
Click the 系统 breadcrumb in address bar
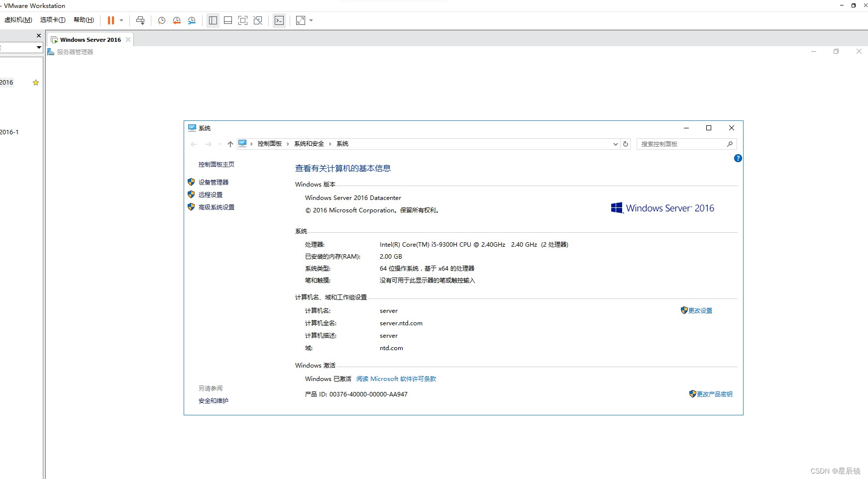(x=342, y=144)
